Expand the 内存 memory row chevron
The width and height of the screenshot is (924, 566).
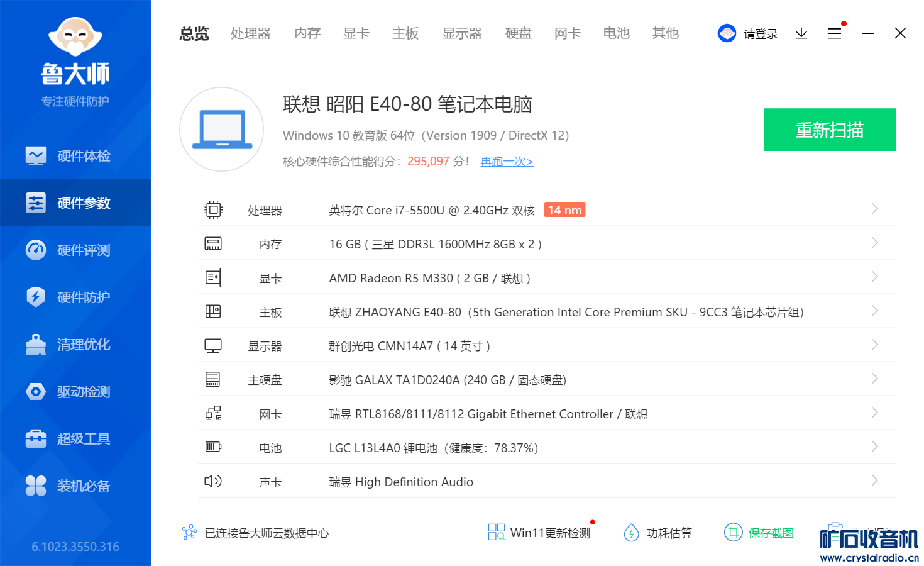coord(874,243)
